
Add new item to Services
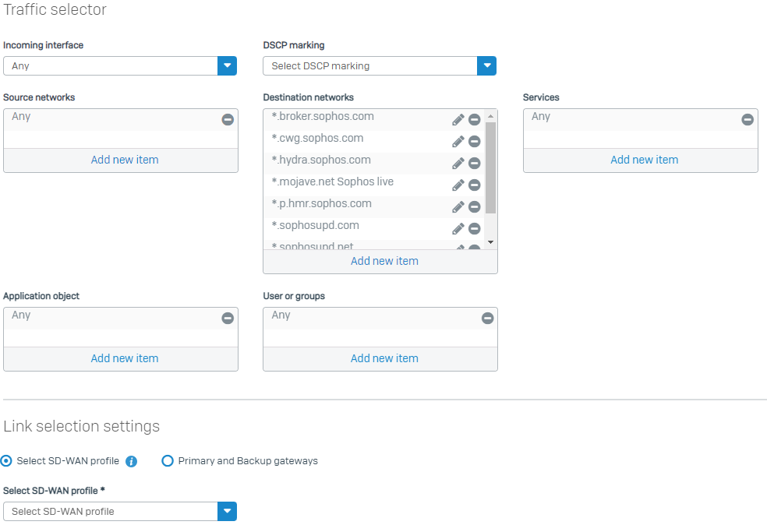(644, 160)
